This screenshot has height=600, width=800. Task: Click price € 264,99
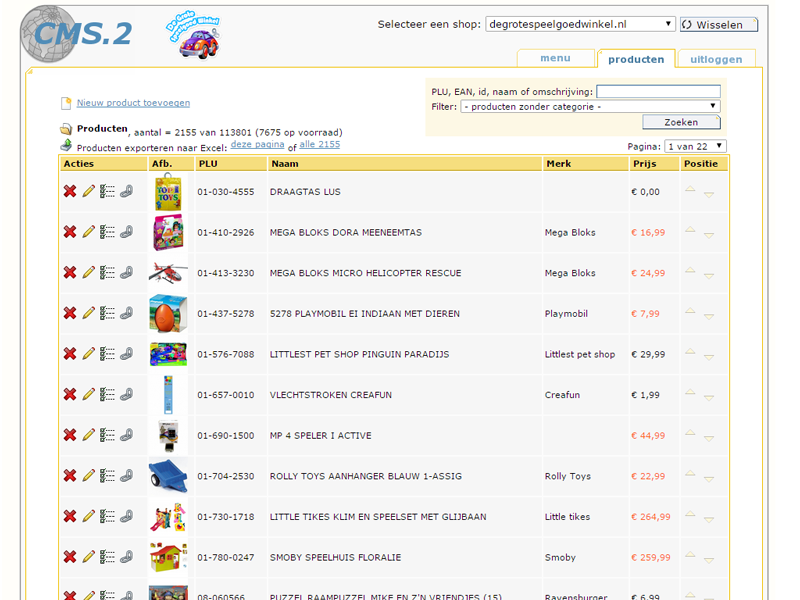pyautogui.click(x=651, y=517)
